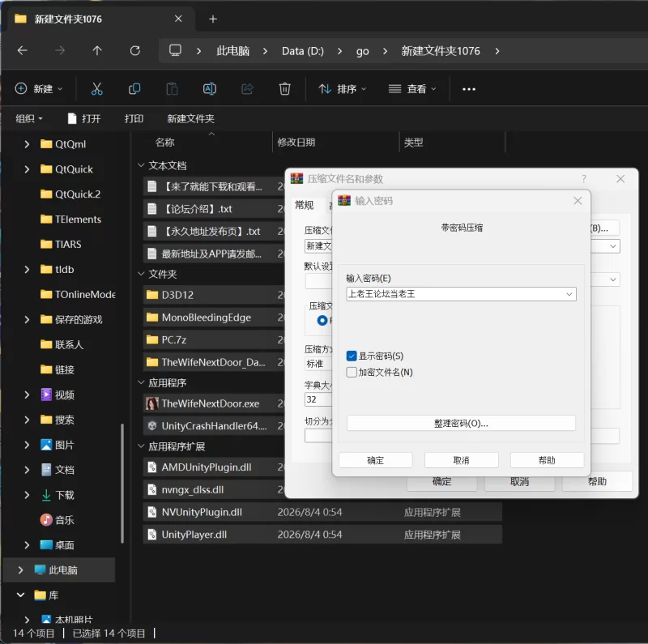Close the 新建文件夹1076 tab
Viewport: 648px width, 644px height.
coord(178,19)
